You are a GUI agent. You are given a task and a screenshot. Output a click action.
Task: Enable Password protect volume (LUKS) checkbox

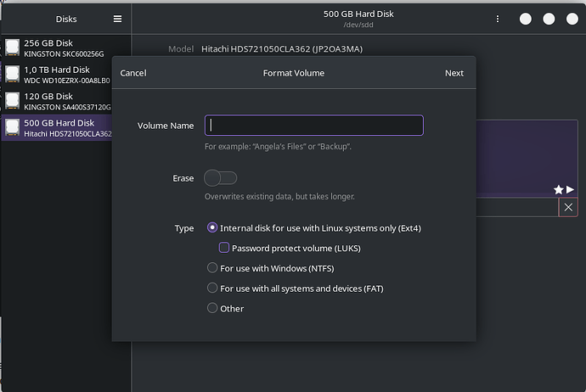tap(225, 248)
